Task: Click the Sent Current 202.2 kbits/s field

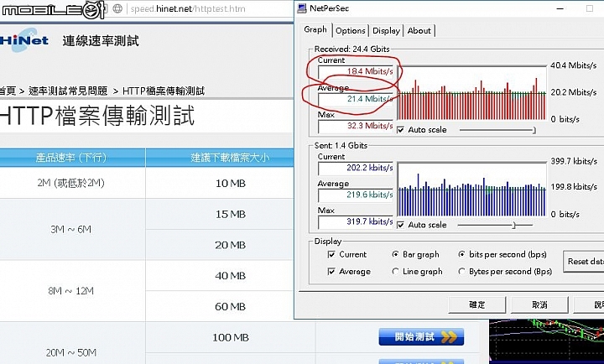Action: pyautogui.click(x=356, y=168)
